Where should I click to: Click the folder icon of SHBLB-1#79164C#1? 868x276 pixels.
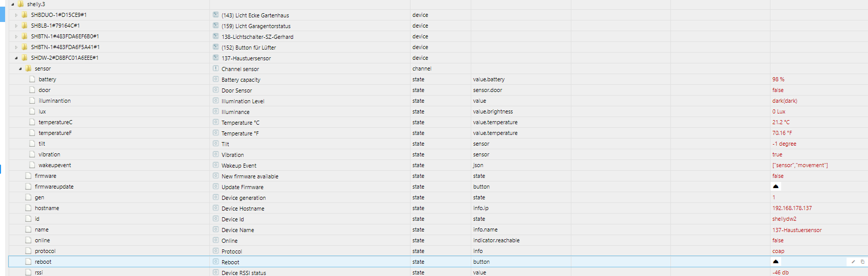tap(25, 26)
